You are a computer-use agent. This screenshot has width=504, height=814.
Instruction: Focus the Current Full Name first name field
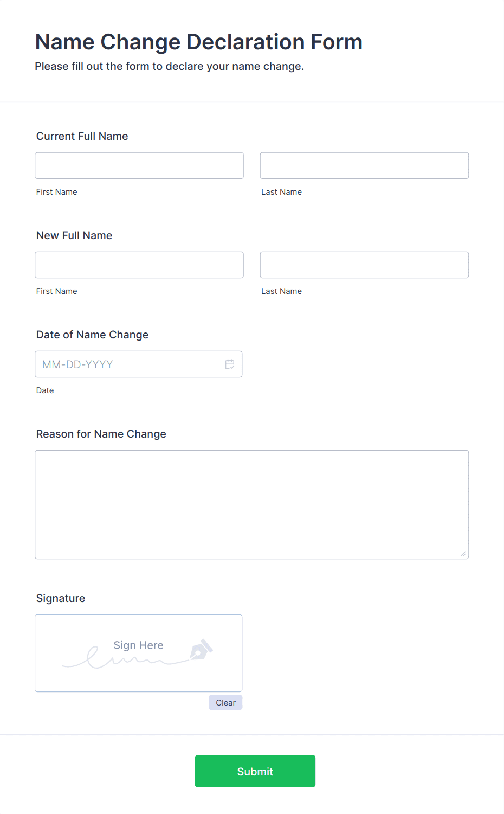[139, 165]
